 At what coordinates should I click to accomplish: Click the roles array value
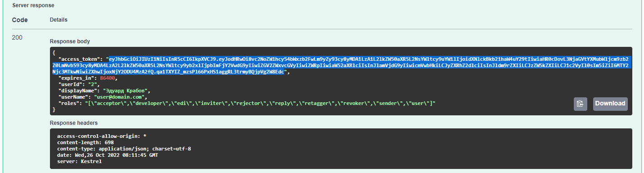[x=260, y=103]
